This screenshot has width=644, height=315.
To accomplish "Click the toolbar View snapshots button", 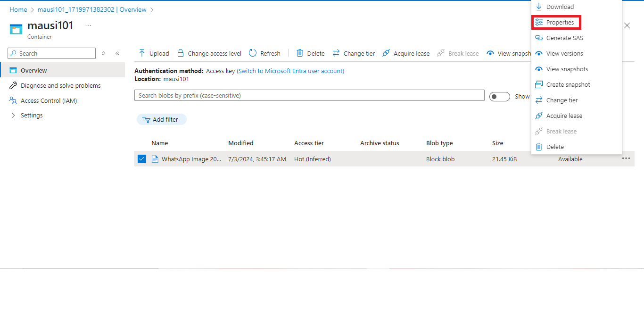I will tap(509, 53).
